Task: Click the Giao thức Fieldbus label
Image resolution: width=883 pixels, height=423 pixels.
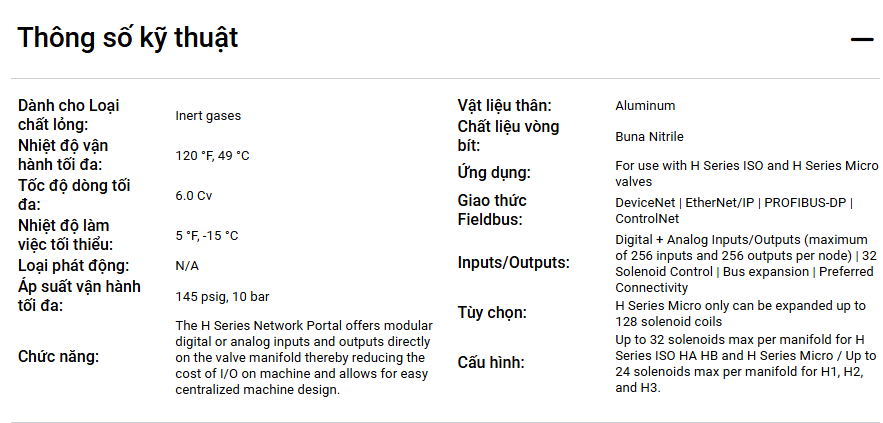Action: point(506,210)
